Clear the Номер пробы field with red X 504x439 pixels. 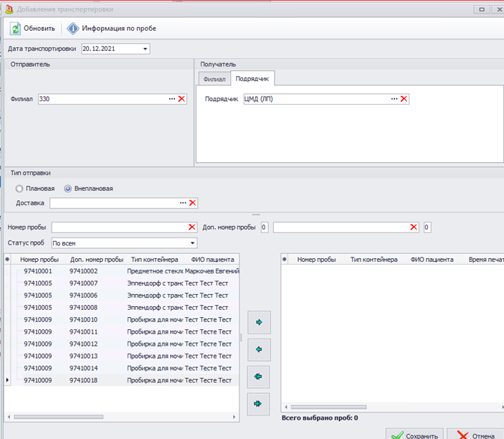click(192, 227)
